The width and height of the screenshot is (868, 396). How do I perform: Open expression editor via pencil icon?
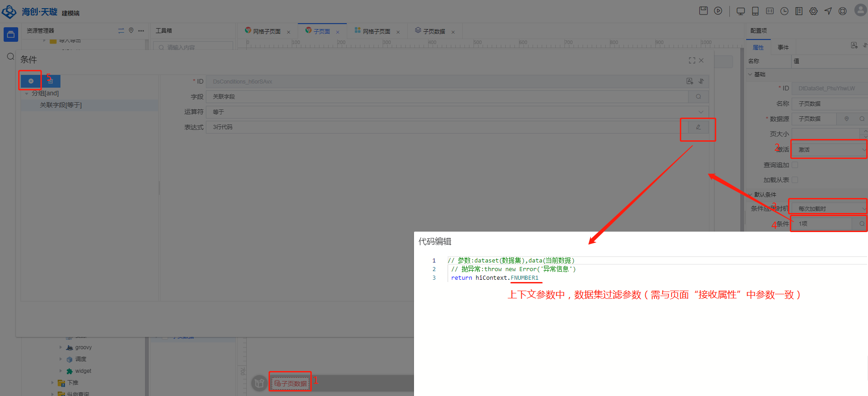click(x=698, y=127)
